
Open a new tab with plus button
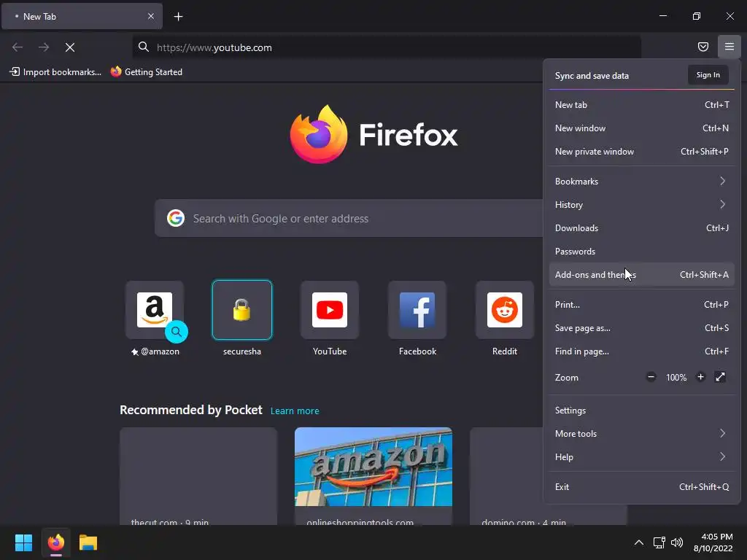pyautogui.click(x=178, y=17)
